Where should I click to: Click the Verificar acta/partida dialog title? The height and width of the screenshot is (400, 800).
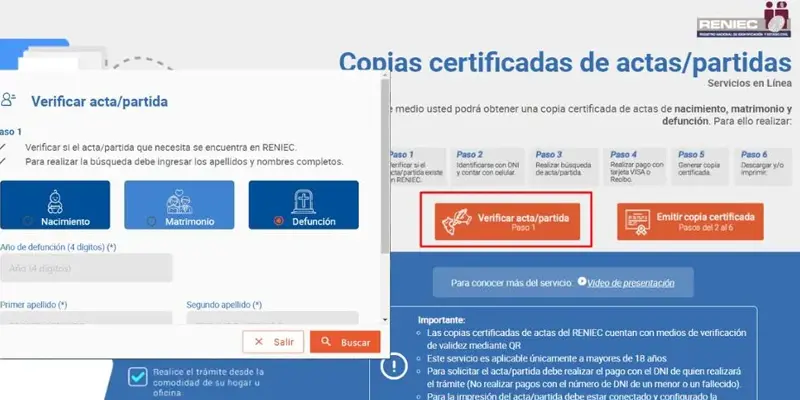click(99, 102)
